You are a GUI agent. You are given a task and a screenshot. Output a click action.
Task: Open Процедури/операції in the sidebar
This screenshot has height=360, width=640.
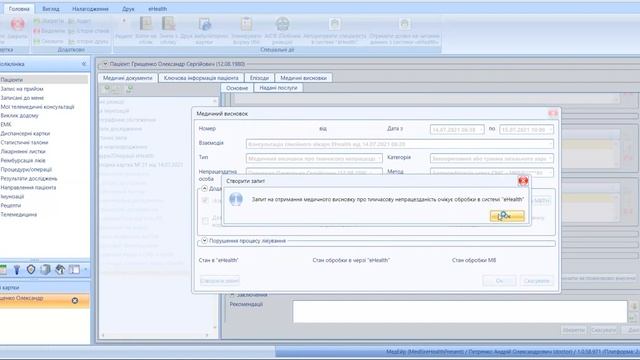tap(26, 169)
